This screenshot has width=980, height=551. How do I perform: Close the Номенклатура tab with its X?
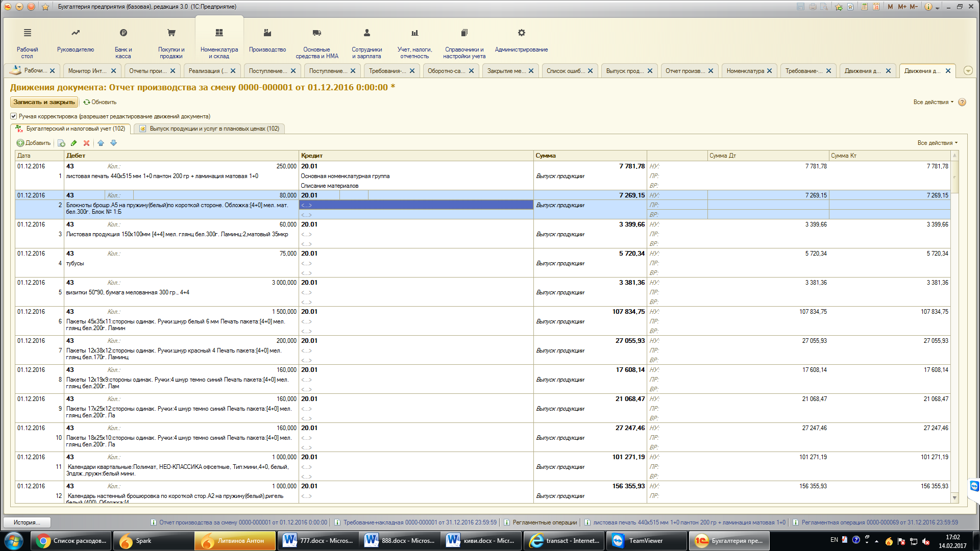tap(770, 71)
